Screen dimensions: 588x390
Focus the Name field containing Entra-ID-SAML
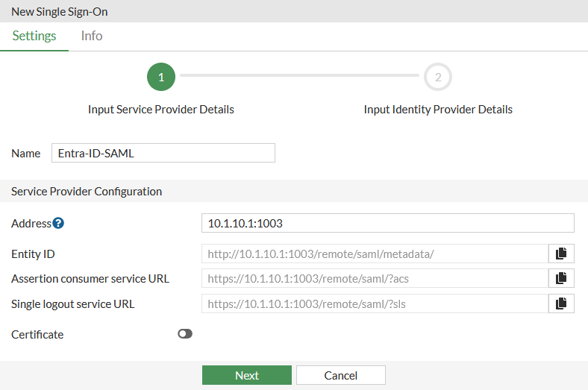tap(163, 153)
